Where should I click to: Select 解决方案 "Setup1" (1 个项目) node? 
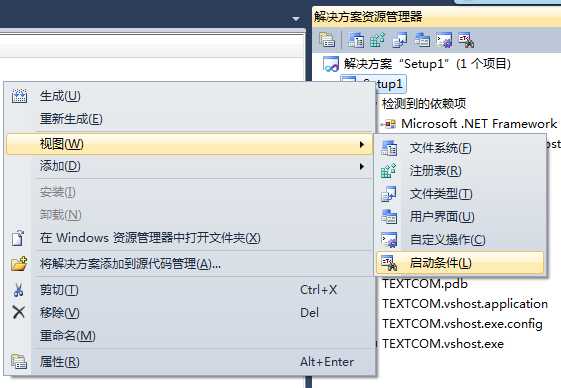pos(427,64)
